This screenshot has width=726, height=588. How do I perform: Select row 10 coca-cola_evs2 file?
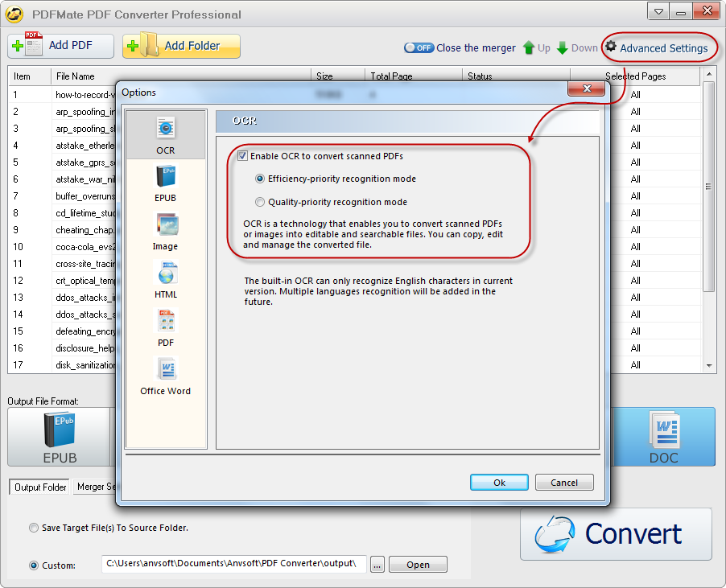tap(85, 247)
